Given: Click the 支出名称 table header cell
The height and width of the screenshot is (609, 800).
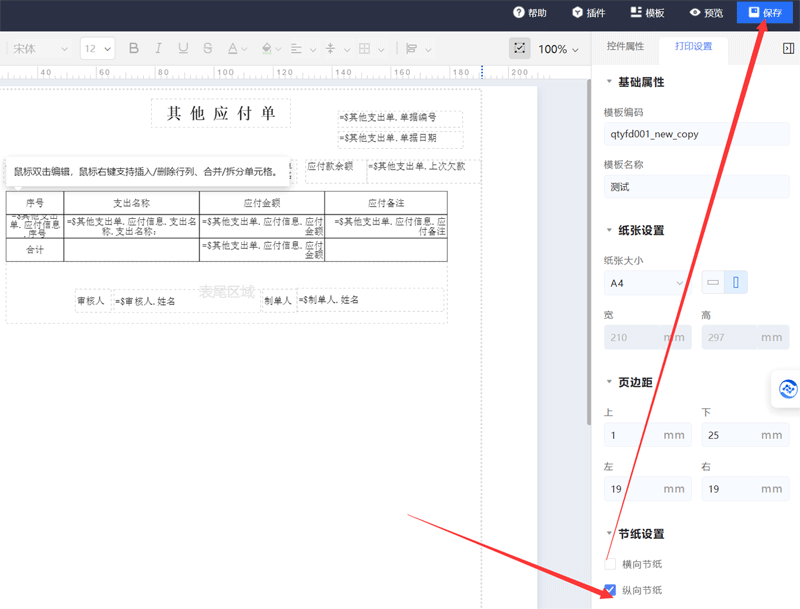Looking at the screenshot, I should (132, 203).
